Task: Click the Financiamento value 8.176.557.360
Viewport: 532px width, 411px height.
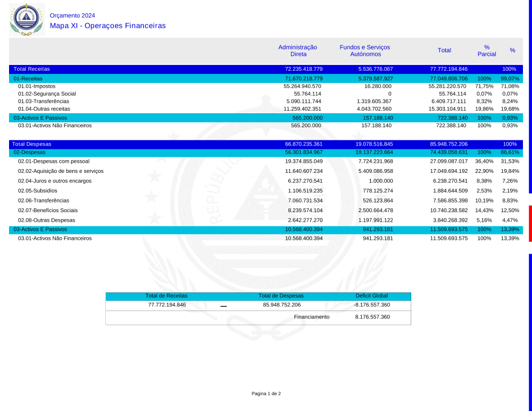Action: point(372,317)
